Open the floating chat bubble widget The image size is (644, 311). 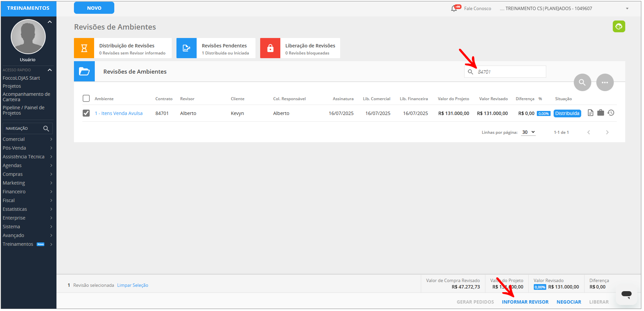tap(626, 295)
